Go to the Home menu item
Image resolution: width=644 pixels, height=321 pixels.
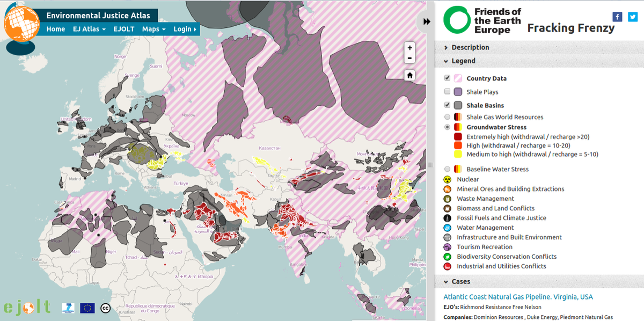pyautogui.click(x=56, y=29)
